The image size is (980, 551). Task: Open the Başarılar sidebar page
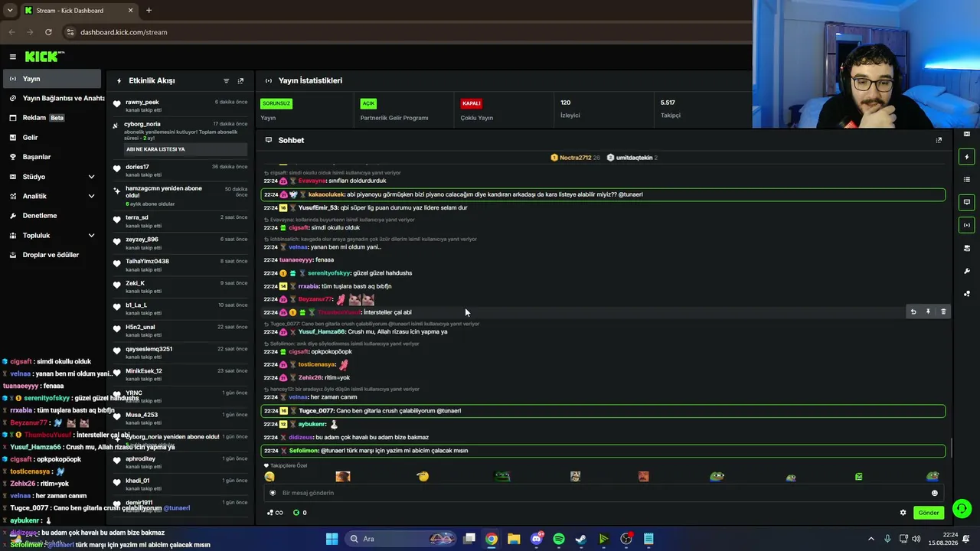click(x=51, y=157)
